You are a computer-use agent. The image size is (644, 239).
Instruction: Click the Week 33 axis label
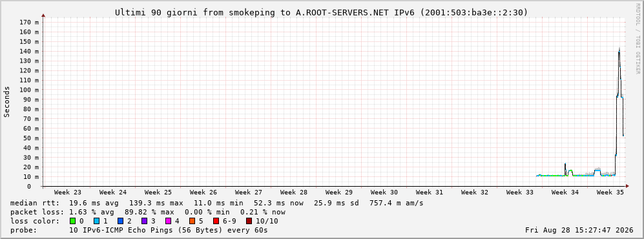tap(519, 192)
